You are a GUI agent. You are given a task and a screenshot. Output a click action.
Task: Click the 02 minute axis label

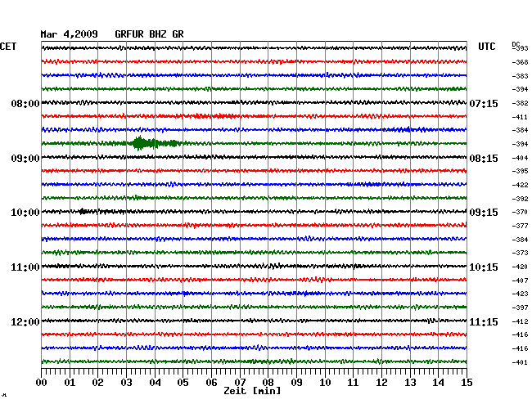tap(97, 382)
